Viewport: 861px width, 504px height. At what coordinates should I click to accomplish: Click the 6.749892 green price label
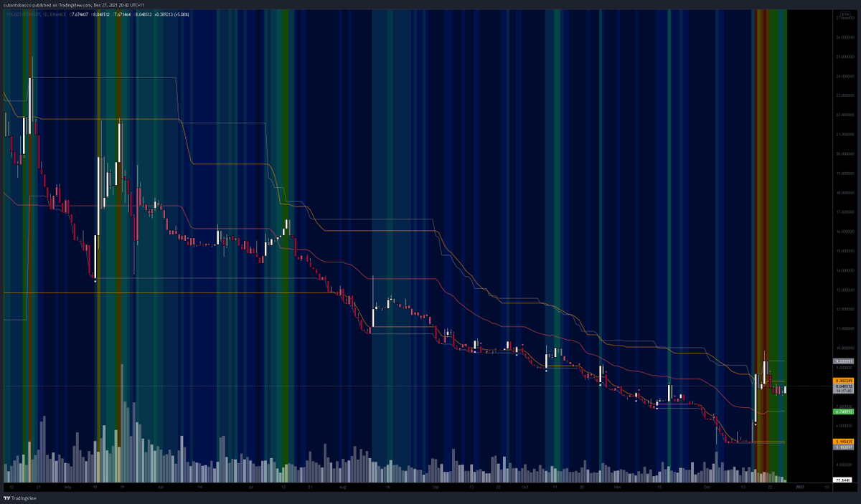point(843,412)
